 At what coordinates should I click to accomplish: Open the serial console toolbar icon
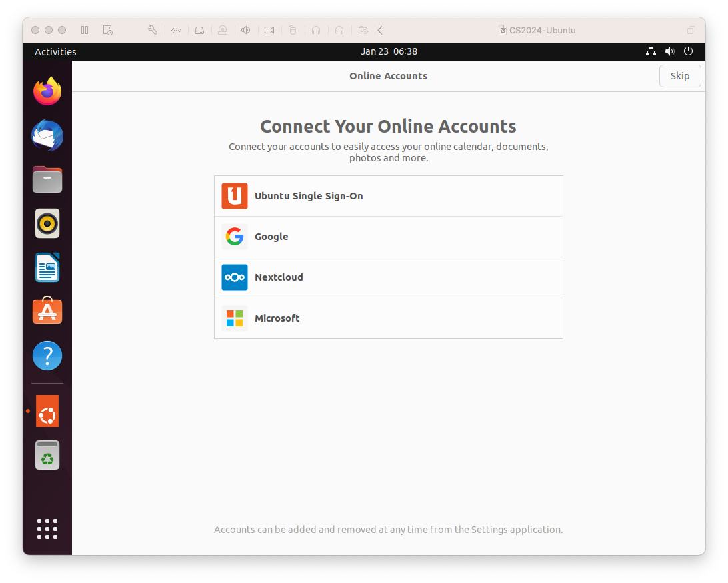pos(176,30)
